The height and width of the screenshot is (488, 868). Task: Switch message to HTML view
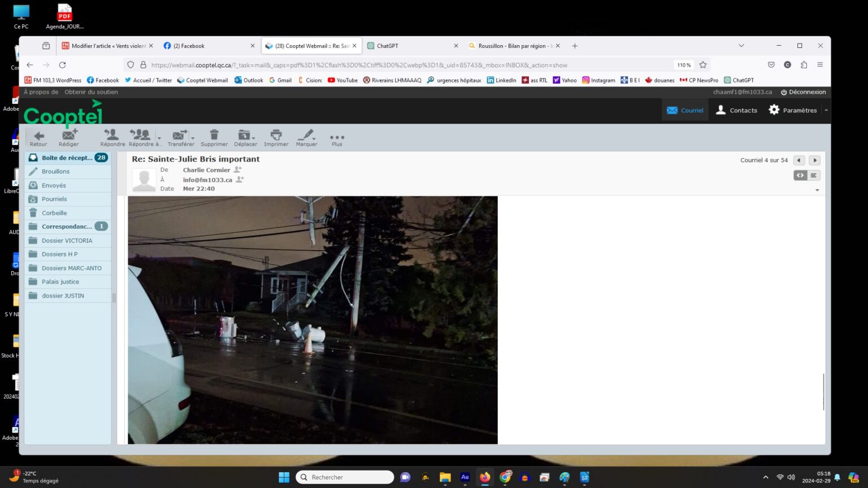(800, 176)
